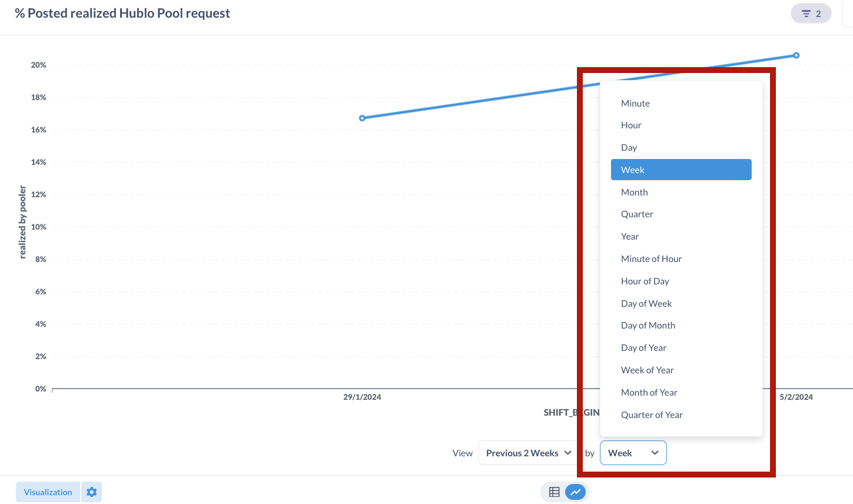The width and height of the screenshot is (853, 504).
Task: Pick Quarter of Year at the menu bottom
Action: coord(652,415)
